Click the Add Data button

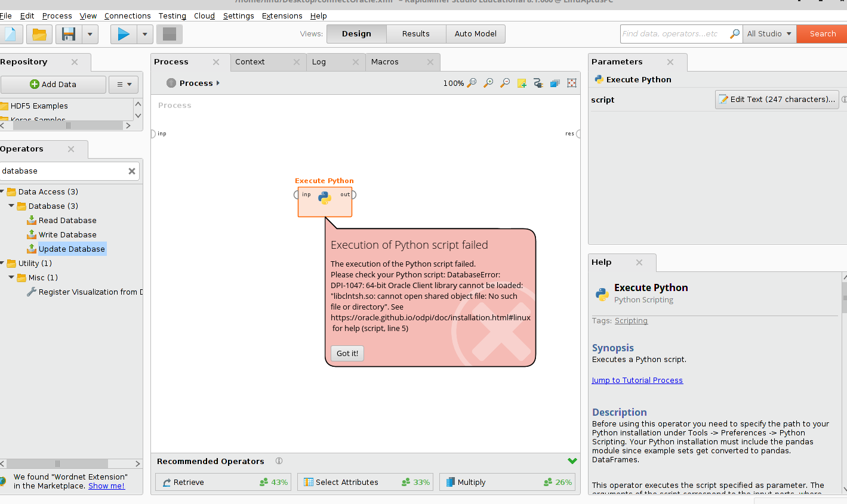coord(53,84)
